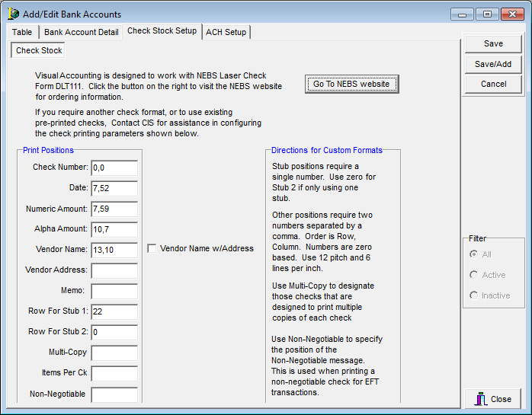Select the Check Stock sub-tab
The width and height of the screenshot is (532, 415).
point(39,50)
